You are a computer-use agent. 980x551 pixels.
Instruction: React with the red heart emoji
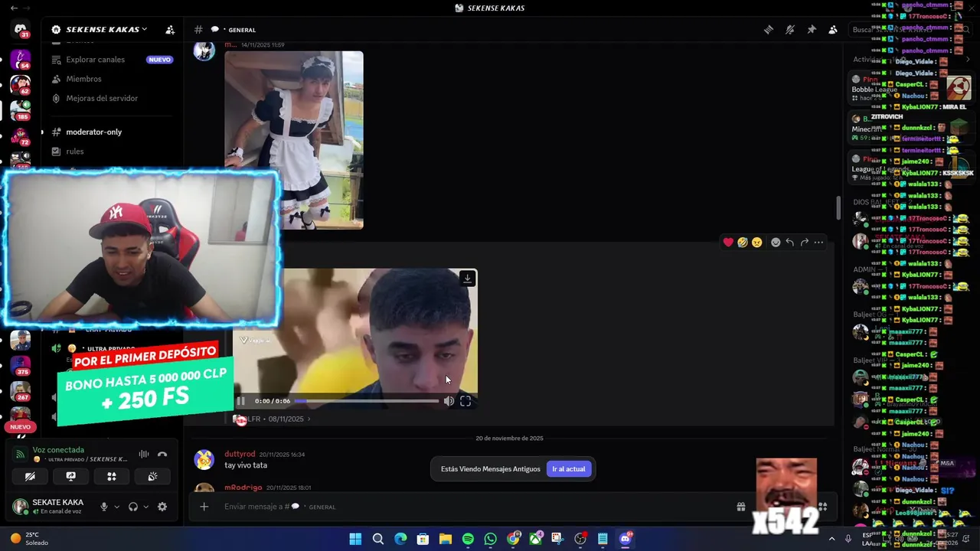(x=728, y=242)
